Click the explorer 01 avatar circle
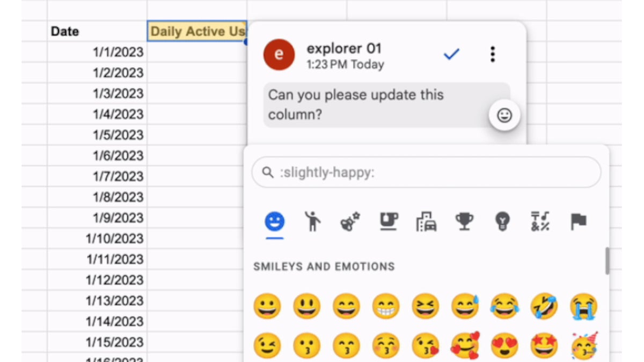The image size is (644, 362). (279, 54)
